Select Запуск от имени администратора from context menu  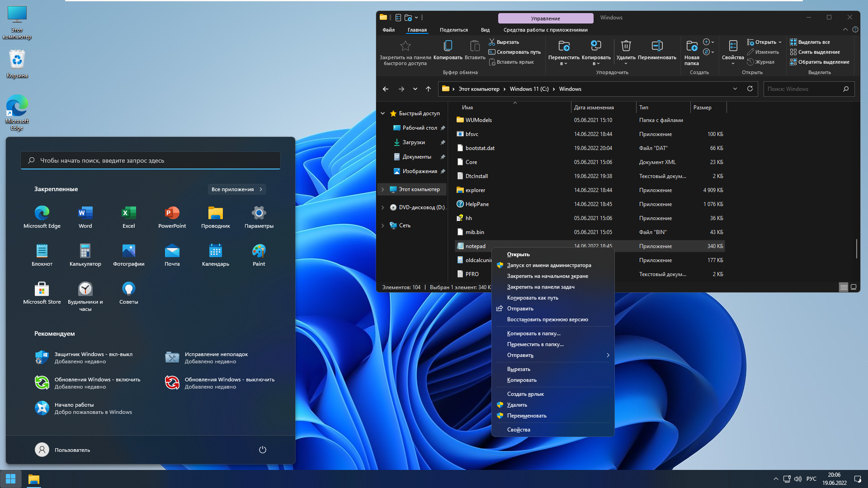click(x=548, y=264)
